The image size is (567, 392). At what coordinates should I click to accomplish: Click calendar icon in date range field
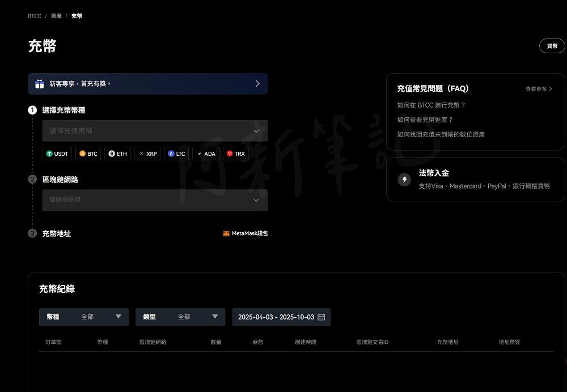[321, 317]
